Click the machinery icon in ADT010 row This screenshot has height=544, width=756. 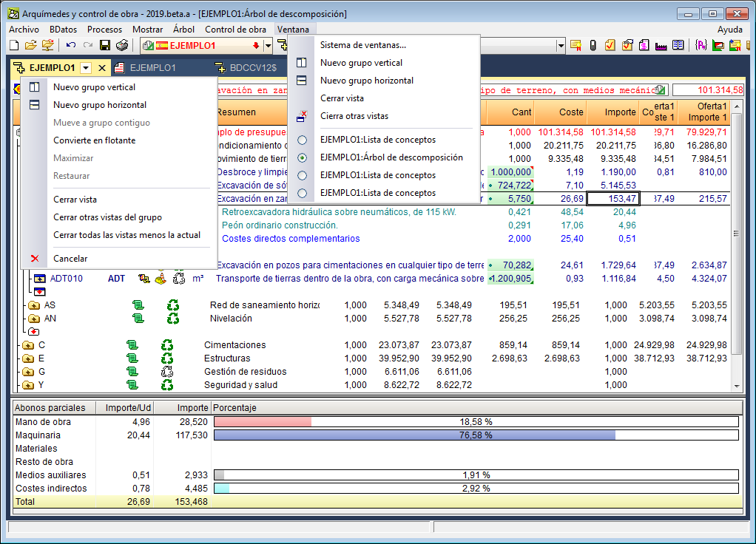(x=144, y=279)
